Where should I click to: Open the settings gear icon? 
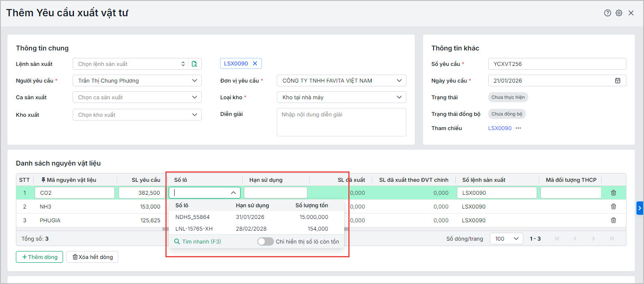(619, 13)
